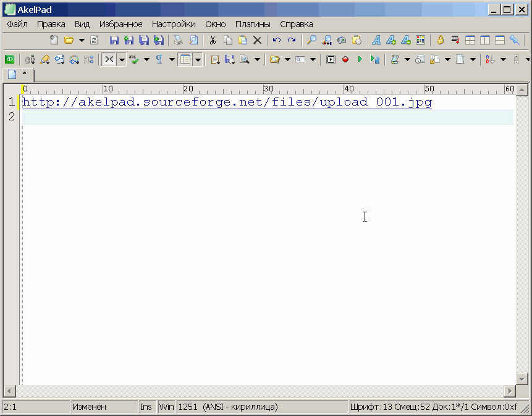Open print preview icon
532x416 pixels.
click(193, 40)
